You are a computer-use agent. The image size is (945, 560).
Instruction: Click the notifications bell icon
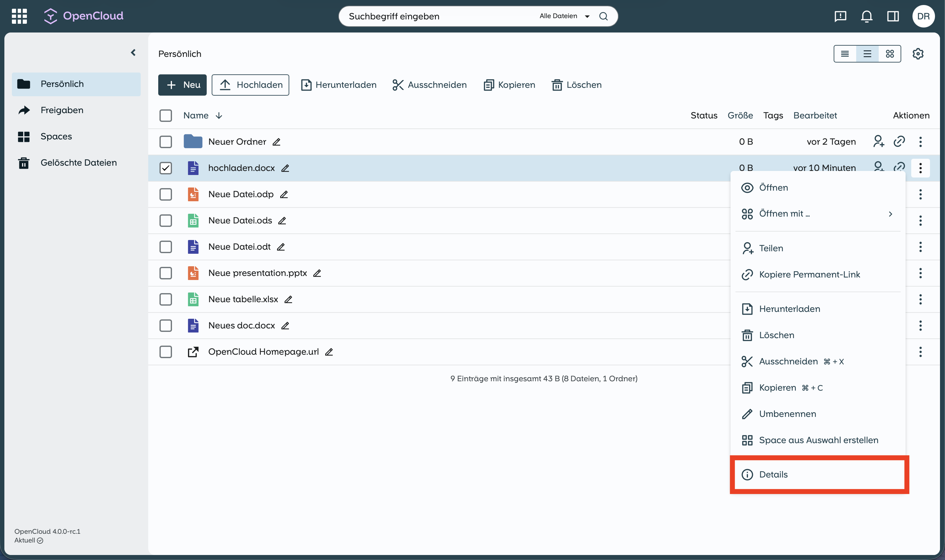[867, 16]
